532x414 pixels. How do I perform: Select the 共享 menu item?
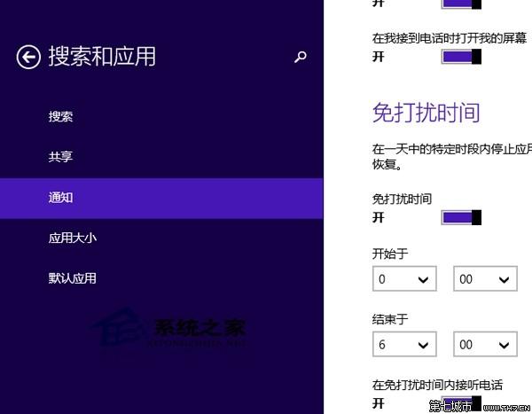tap(60, 157)
